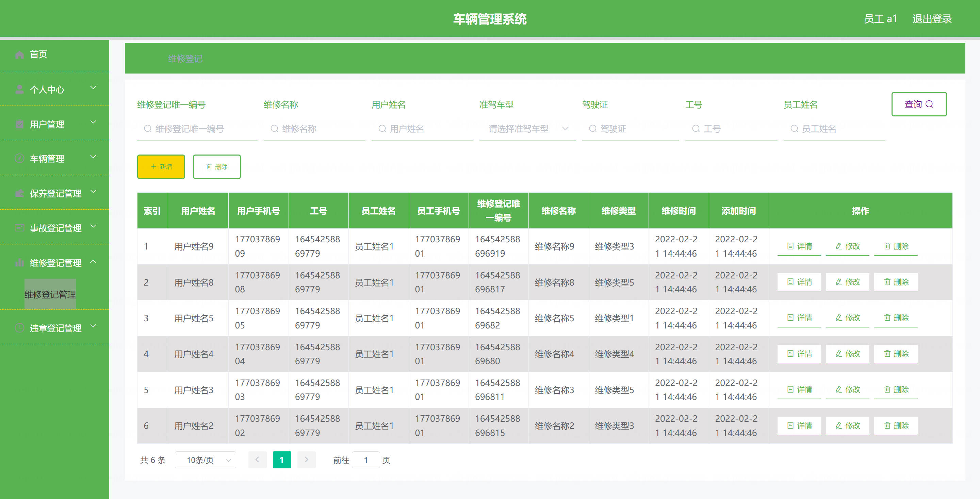This screenshot has width=980, height=499.
Task: Open the 请选择准驾车型 dropdown
Action: pyautogui.click(x=527, y=129)
